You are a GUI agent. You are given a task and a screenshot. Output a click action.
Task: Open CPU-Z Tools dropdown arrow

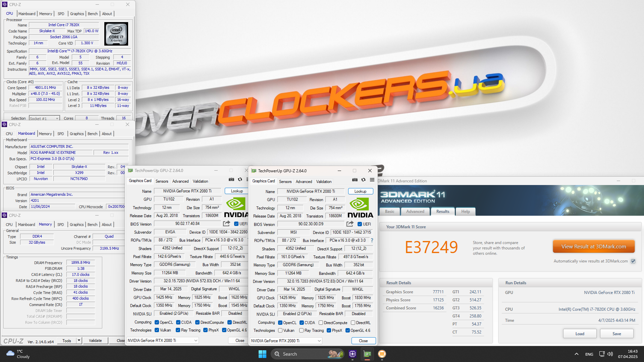click(x=79, y=341)
